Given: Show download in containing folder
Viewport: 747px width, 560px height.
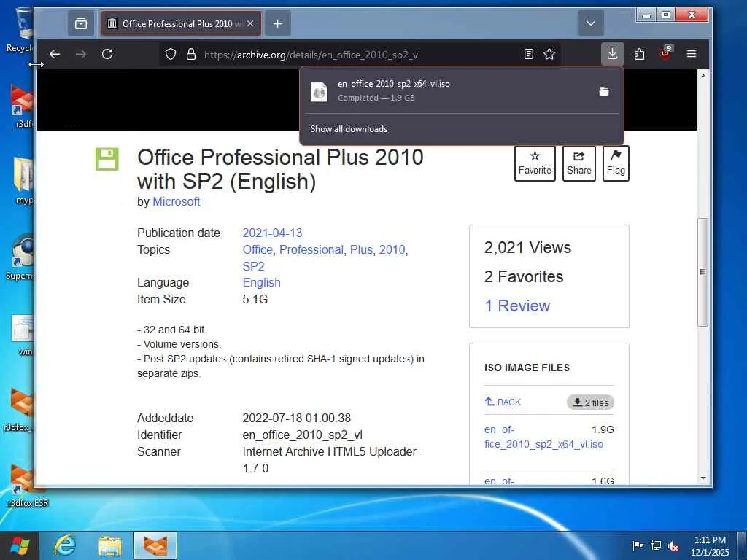Looking at the screenshot, I should tap(604, 91).
